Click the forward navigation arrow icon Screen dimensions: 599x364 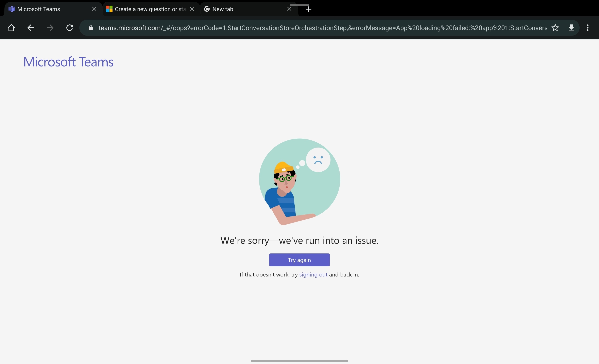[x=50, y=28]
